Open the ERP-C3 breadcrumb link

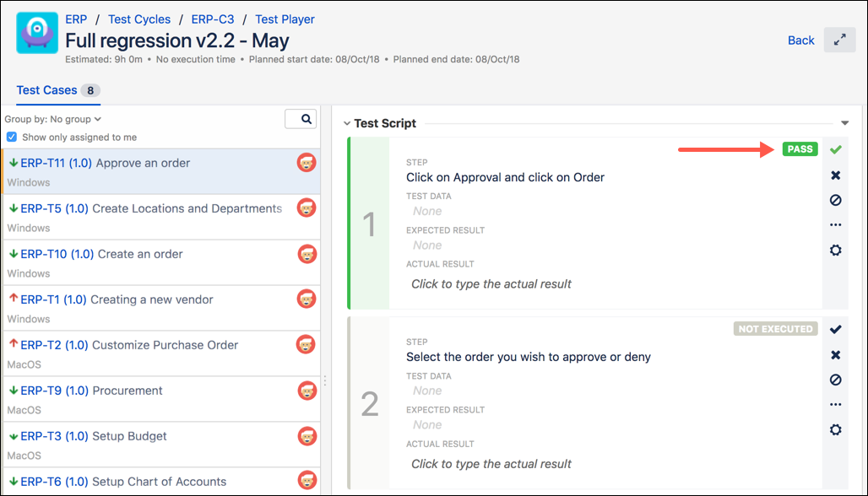[x=213, y=19]
